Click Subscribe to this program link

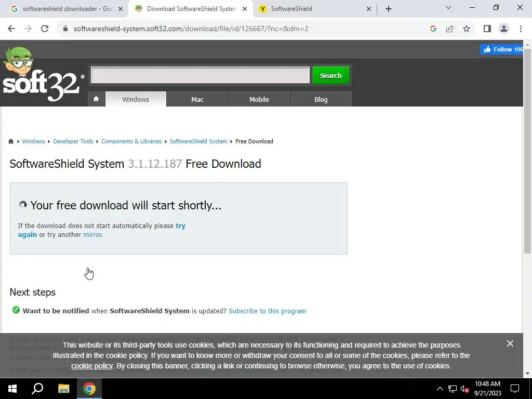(268, 311)
